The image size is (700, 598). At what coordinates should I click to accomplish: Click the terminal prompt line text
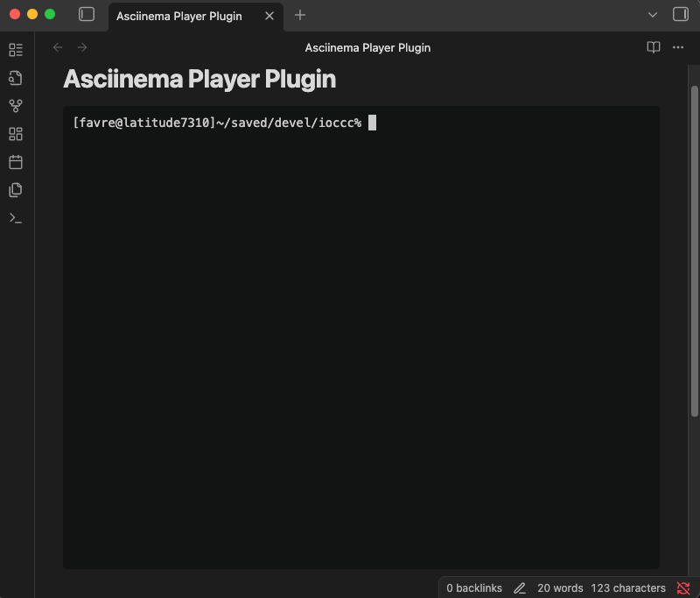click(x=217, y=123)
